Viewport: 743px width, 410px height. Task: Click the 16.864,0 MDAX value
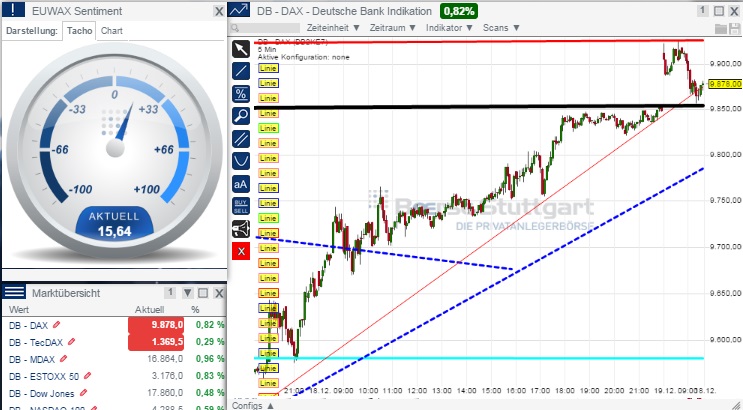pos(165,359)
